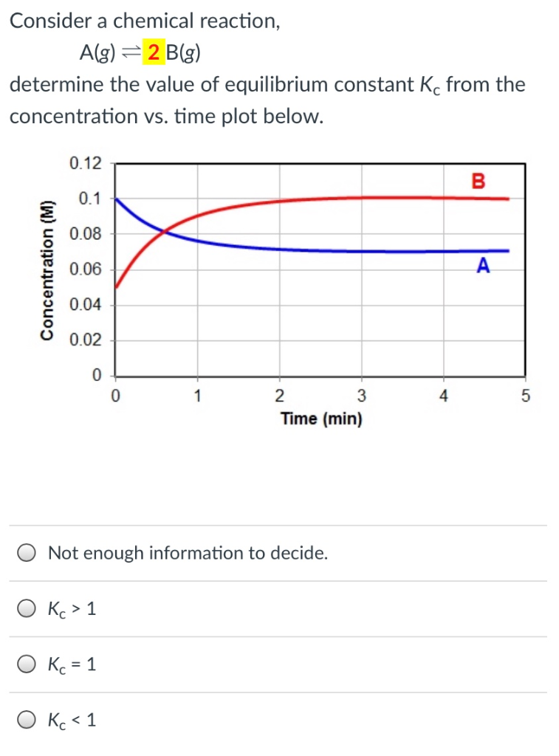Image resolution: width=559 pixels, height=756 pixels.
Task: Choose the Not enough information to decide option
Action: (25, 551)
